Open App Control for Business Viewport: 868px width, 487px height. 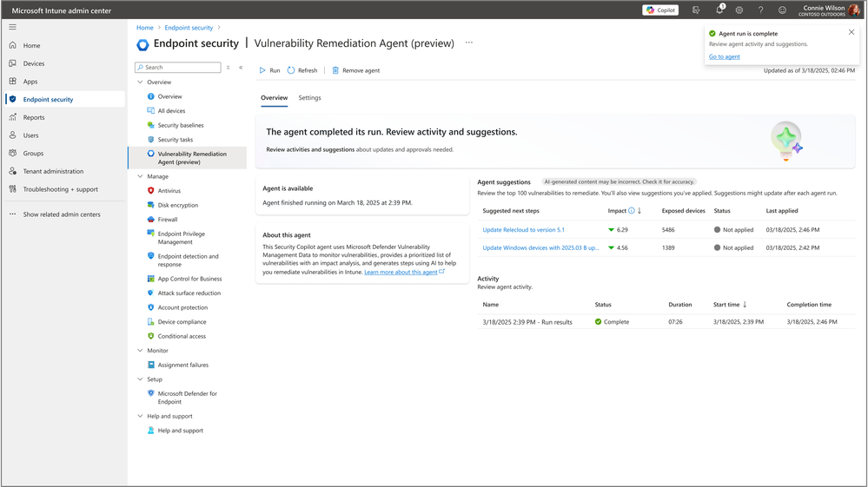[x=189, y=279]
